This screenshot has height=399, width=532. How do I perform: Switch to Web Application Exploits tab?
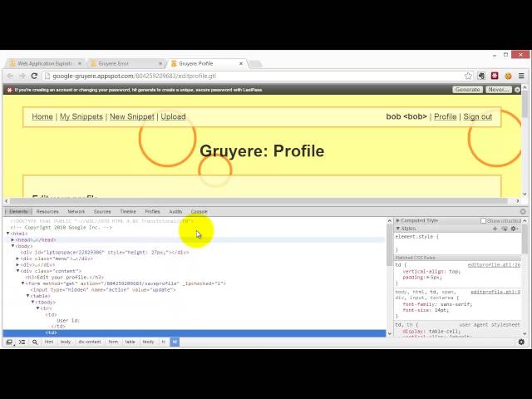tap(45, 63)
